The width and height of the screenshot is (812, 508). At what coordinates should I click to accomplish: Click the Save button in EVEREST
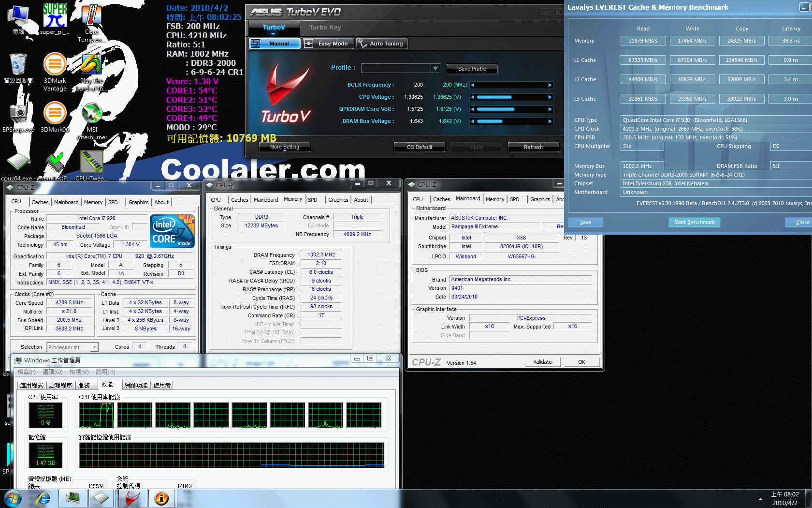point(585,222)
